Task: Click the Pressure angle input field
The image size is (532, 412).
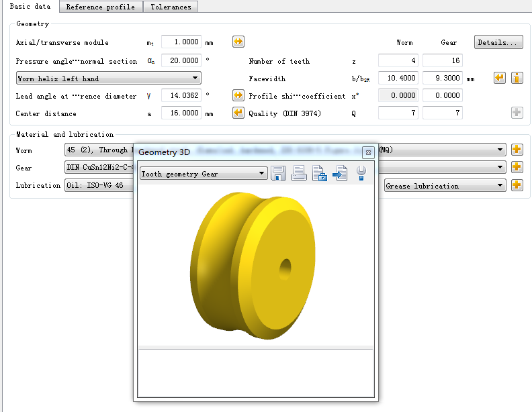Action: point(181,60)
